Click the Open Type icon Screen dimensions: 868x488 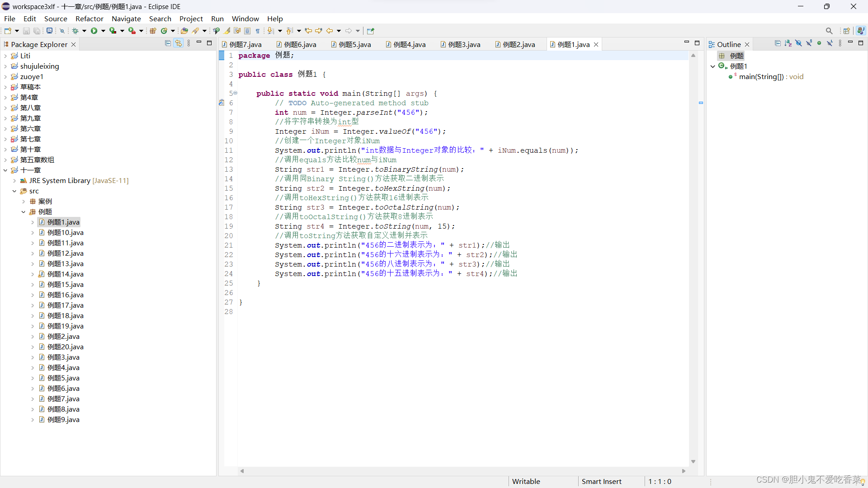click(184, 31)
